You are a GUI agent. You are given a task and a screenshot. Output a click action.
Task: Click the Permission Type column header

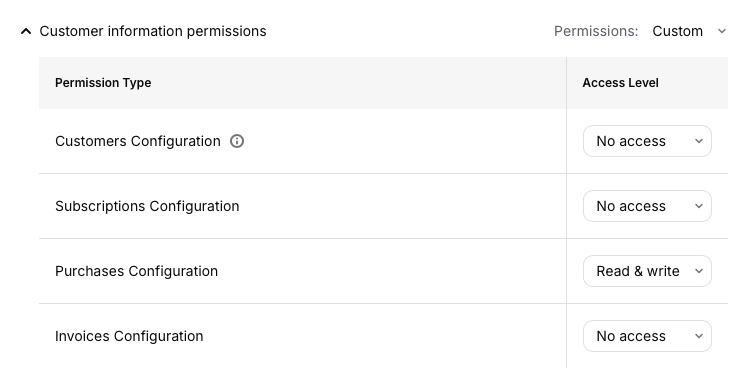pyautogui.click(x=103, y=83)
